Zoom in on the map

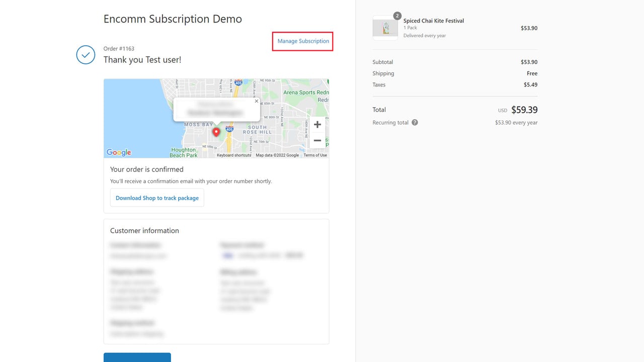(x=317, y=125)
